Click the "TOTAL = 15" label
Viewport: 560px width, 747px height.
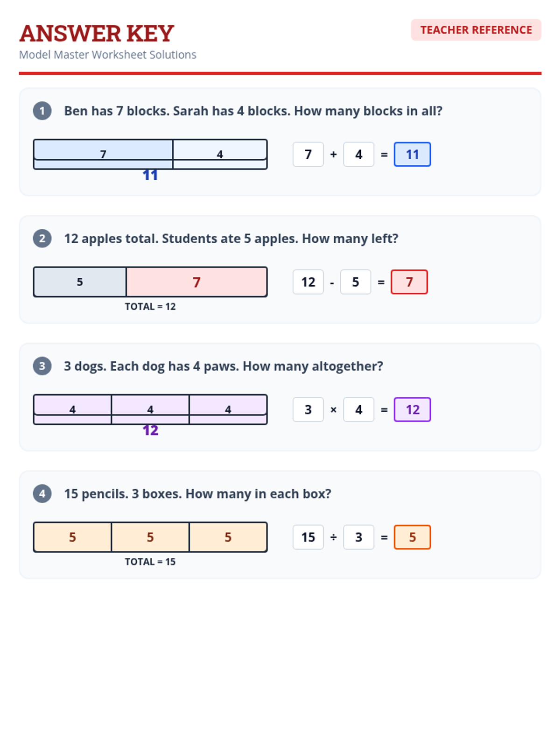click(x=150, y=562)
